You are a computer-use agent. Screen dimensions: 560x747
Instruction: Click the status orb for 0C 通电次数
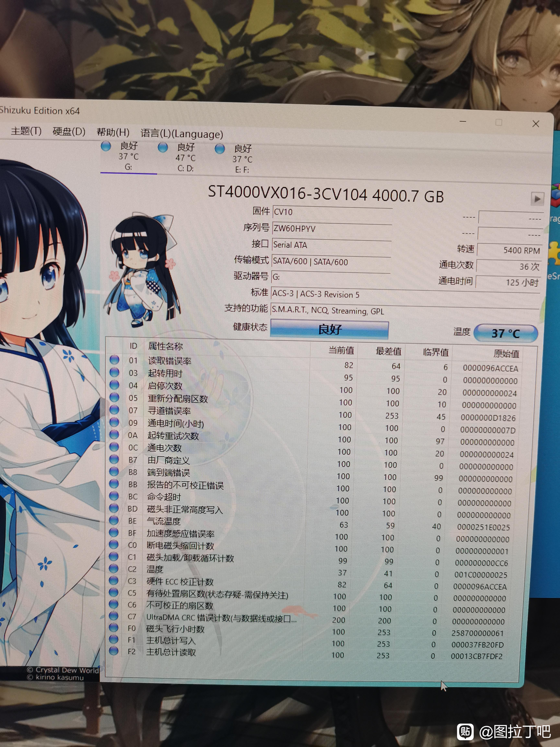(114, 447)
